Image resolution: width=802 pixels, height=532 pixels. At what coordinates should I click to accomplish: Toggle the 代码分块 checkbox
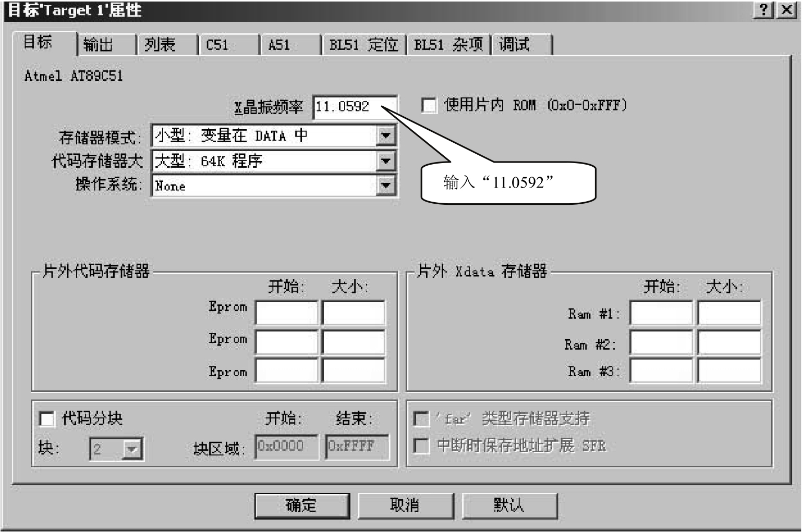coord(47,418)
